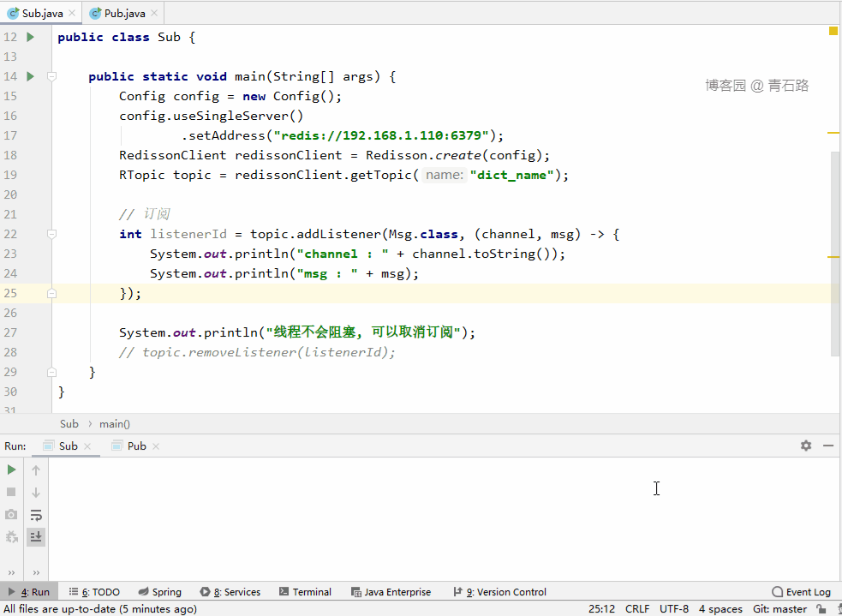The width and height of the screenshot is (842, 616).
Task: Click fold end marker at line 25
Action: point(51,293)
